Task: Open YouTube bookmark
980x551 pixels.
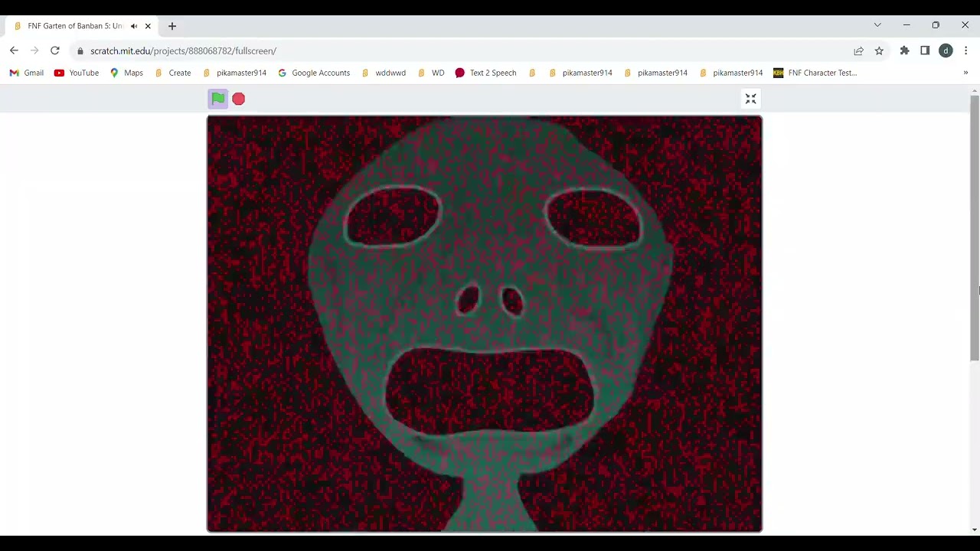Action: coord(77,73)
